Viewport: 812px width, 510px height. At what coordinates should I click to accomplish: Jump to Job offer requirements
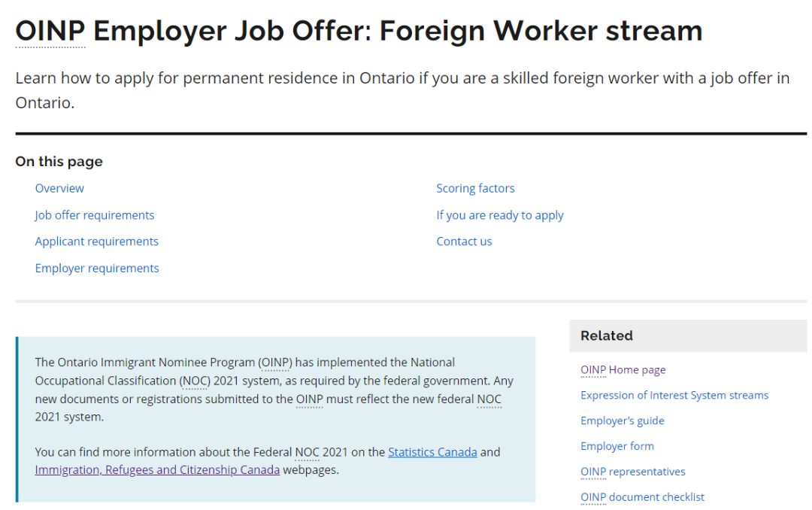pos(95,215)
